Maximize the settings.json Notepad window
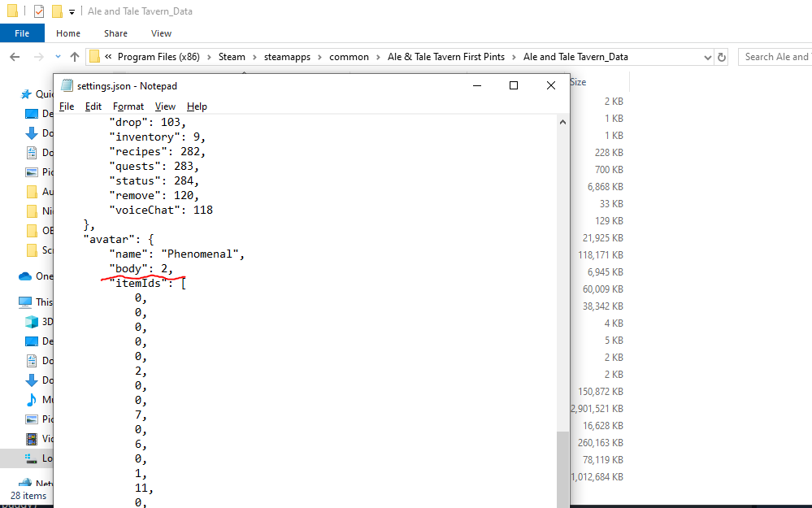This screenshot has width=812, height=508. coord(513,85)
